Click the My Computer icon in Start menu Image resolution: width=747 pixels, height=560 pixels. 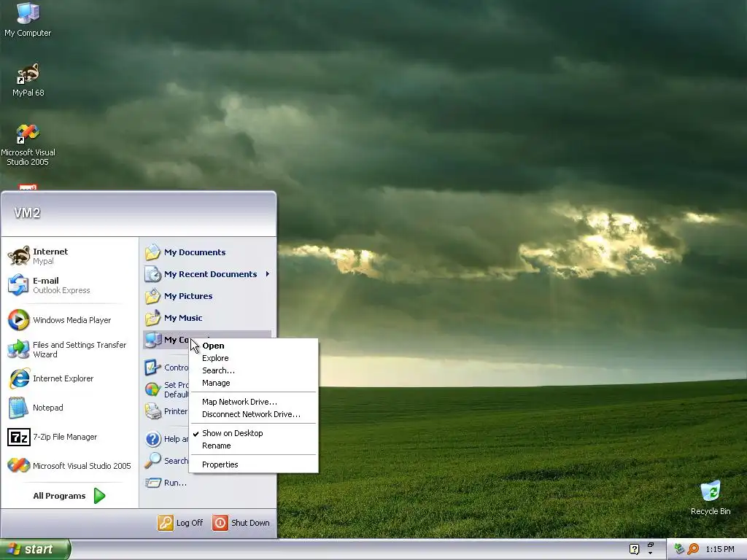(152, 340)
